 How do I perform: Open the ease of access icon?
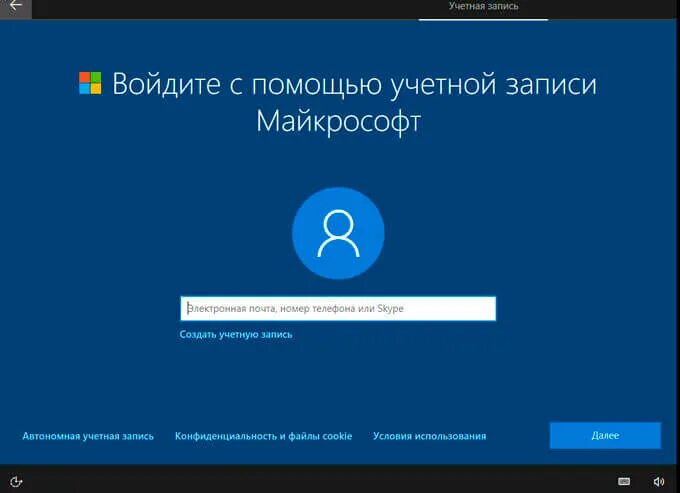pyautogui.click(x=16, y=481)
